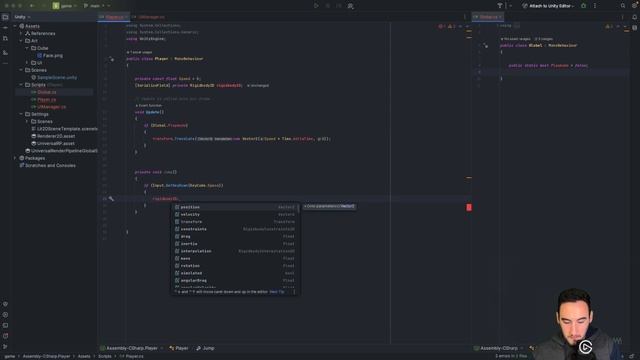This screenshot has width=640, height=360.
Task: Click the Search Everywhere magnifier icon
Action: coord(623,6)
